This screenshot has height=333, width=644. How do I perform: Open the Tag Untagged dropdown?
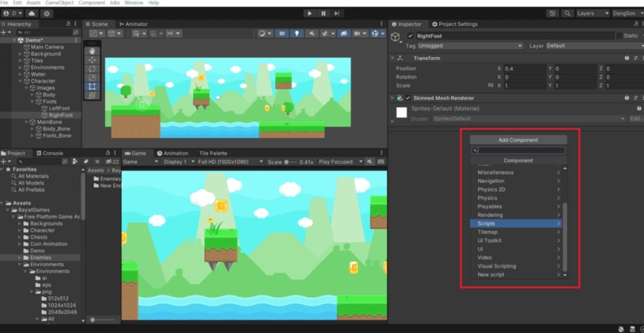tap(470, 46)
